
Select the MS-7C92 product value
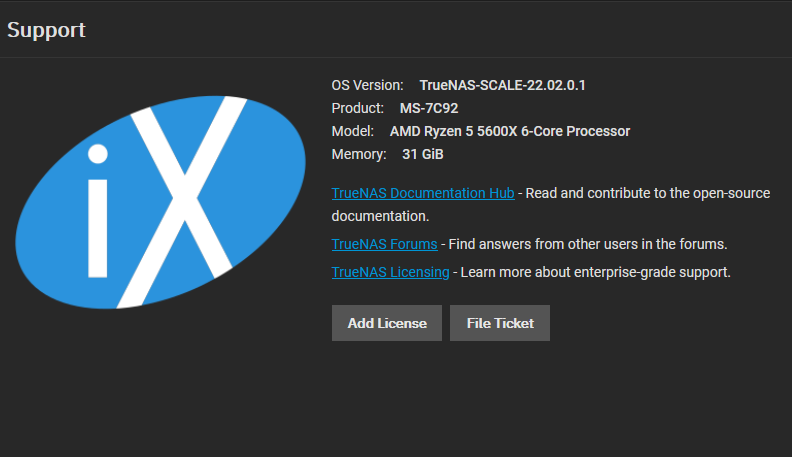pyautogui.click(x=428, y=108)
